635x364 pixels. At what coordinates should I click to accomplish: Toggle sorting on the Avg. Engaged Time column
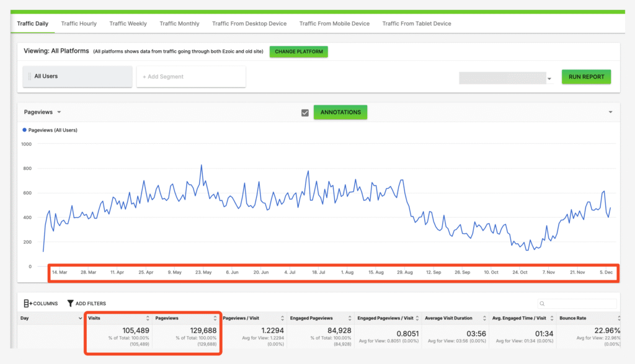[x=551, y=317]
